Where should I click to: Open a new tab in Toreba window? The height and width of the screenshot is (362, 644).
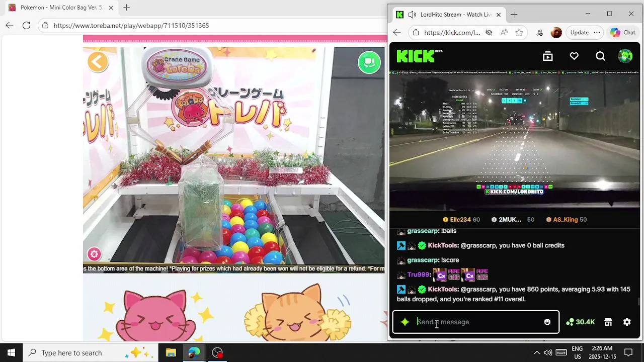click(x=126, y=8)
